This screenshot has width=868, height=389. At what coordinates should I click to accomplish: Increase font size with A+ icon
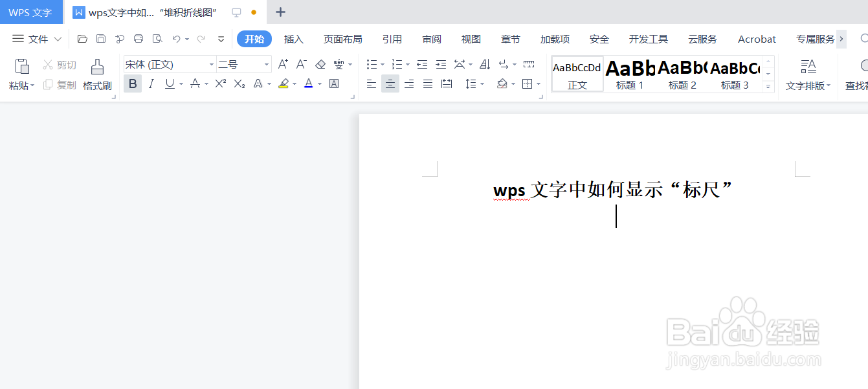coord(282,64)
